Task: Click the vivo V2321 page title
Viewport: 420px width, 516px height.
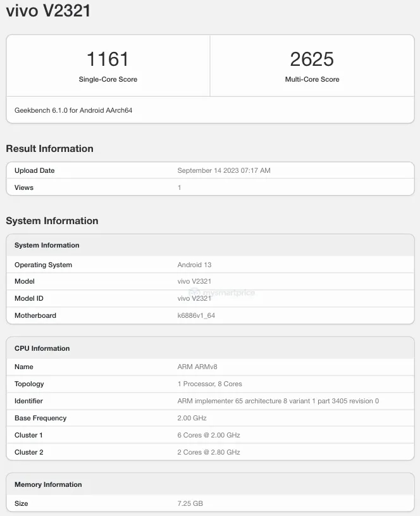Action: point(48,11)
